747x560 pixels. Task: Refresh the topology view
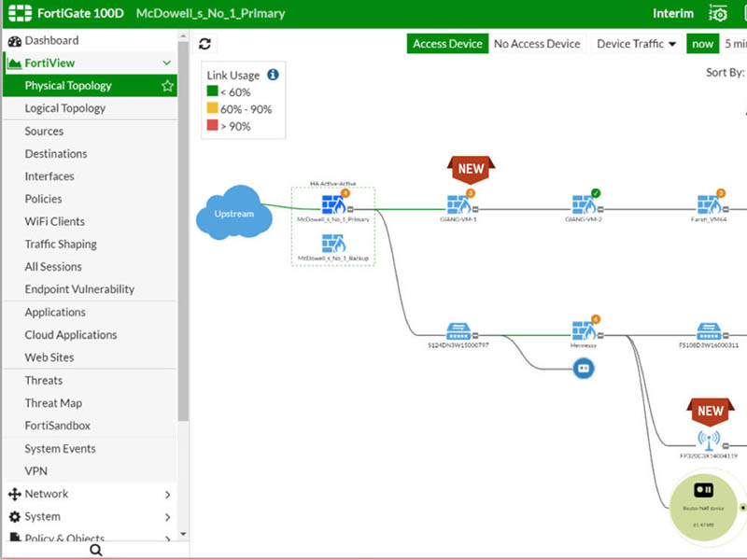pyautogui.click(x=204, y=44)
